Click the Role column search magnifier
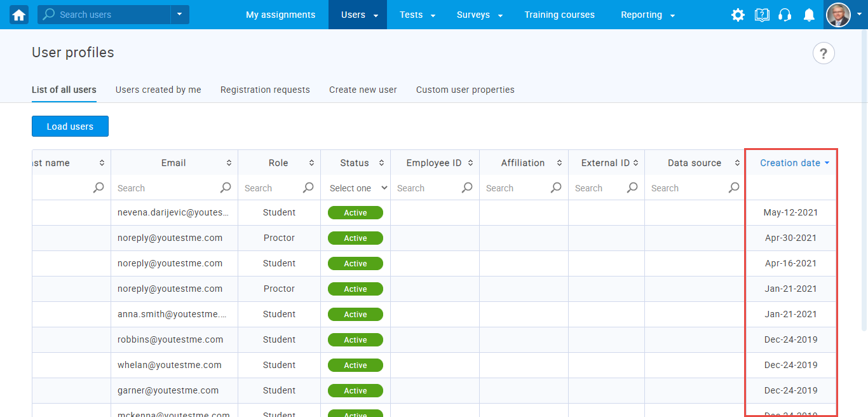The image size is (868, 417). point(308,188)
